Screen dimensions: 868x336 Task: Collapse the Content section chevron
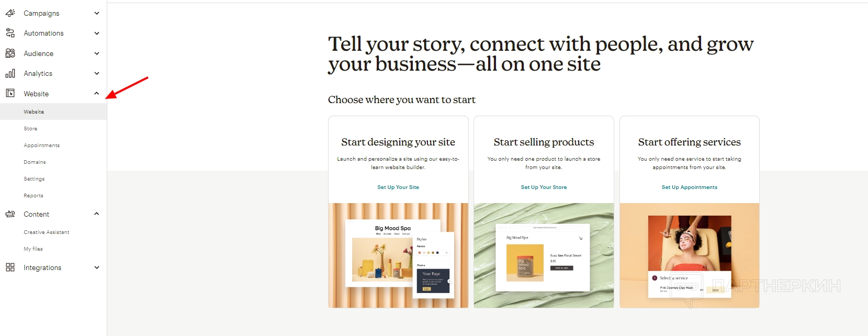tap(96, 214)
